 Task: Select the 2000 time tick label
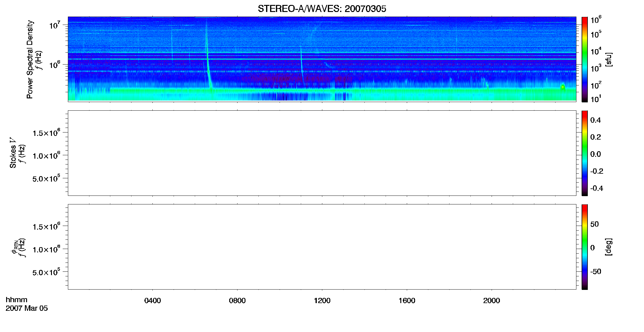(x=492, y=301)
